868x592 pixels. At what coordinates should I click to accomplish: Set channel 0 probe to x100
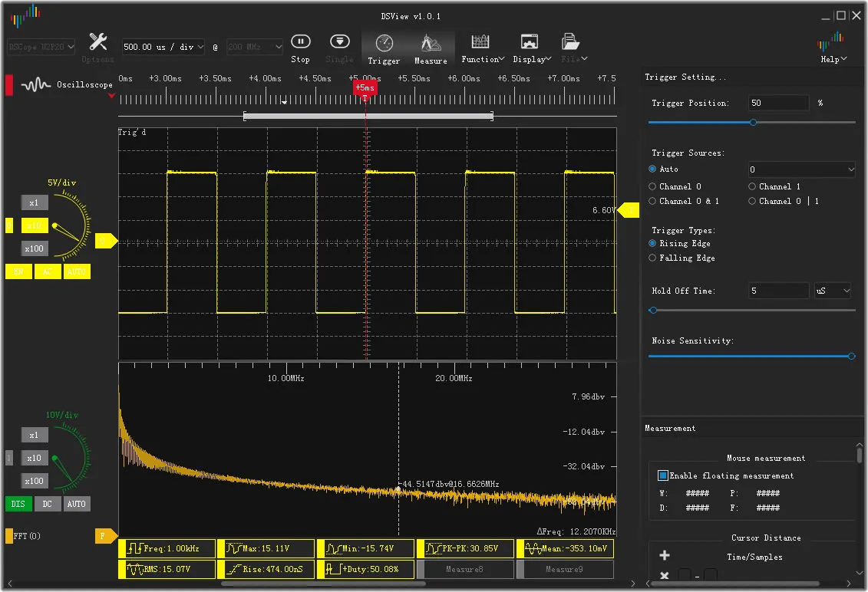click(x=35, y=248)
